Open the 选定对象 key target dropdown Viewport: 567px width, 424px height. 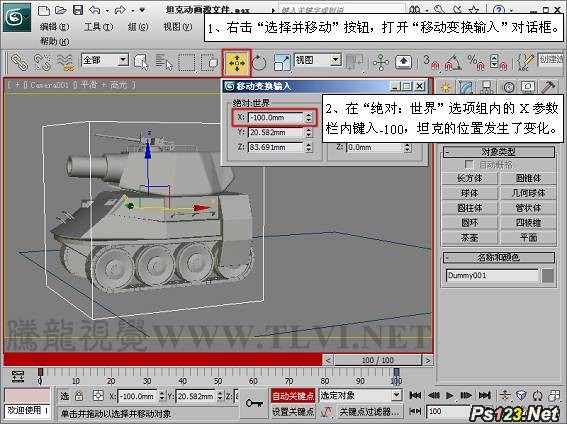[360, 395]
